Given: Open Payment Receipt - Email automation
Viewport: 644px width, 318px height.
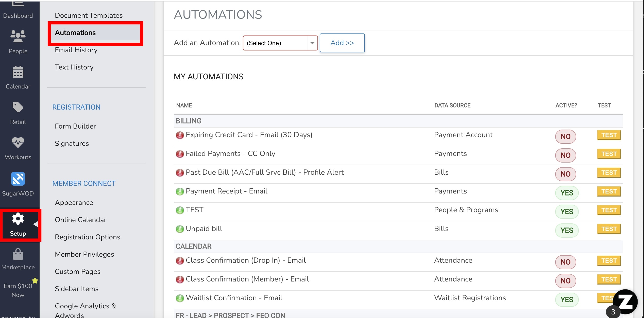Looking at the screenshot, I should click(226, 191).
